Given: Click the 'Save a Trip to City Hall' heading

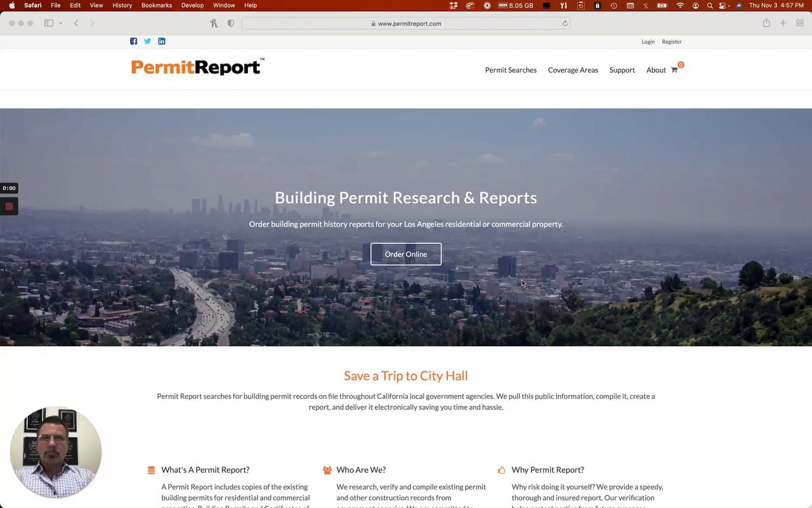Looking at the screenshot, I should point(406,376).
